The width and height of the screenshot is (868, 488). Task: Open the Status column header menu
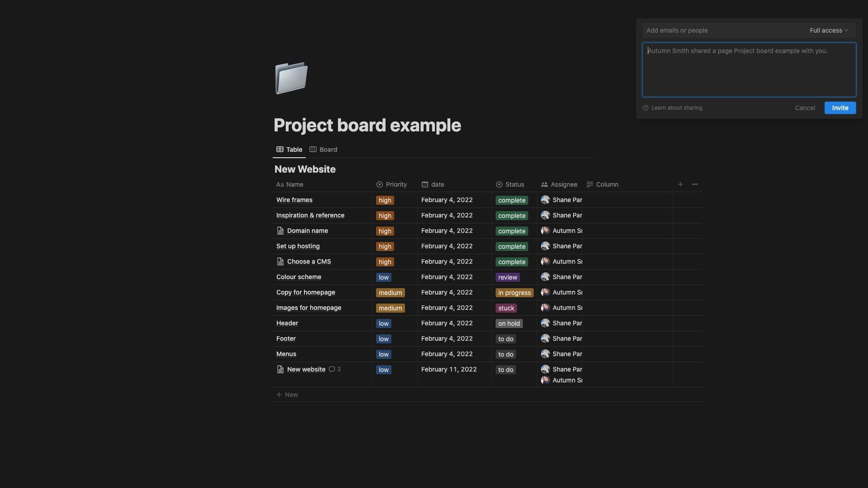[x=510, y=184]
